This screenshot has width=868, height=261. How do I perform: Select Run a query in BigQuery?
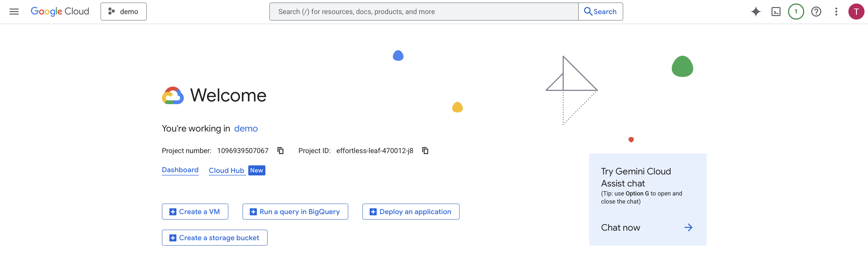pos(295,212)
